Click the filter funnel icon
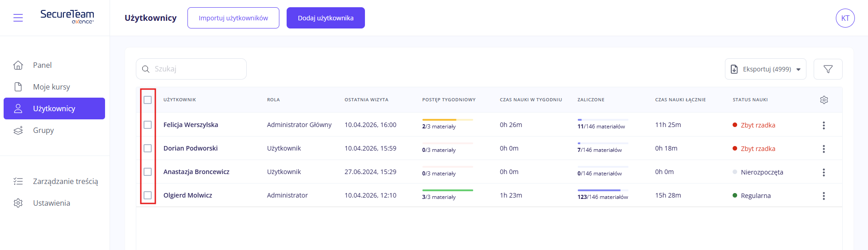The height and width of the screenshot is (250, 868). (828, 69)
